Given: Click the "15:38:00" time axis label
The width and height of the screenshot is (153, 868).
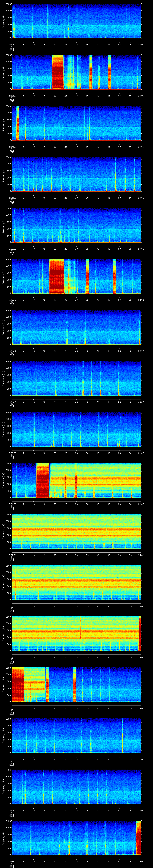Looking at the screenshot, I should 12,861.
